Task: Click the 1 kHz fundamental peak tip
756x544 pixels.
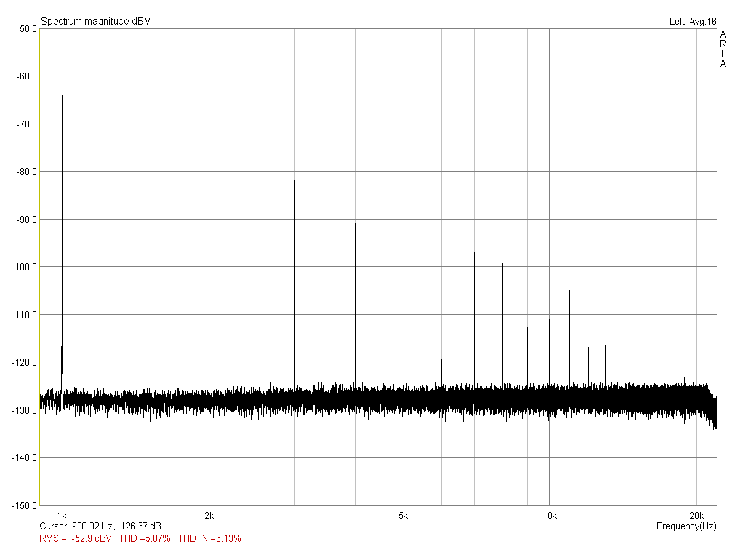Action: tap(62, 46)
